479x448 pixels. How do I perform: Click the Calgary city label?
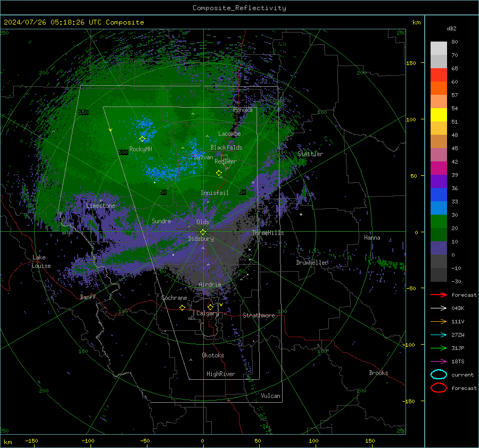[x=208, y=313]
